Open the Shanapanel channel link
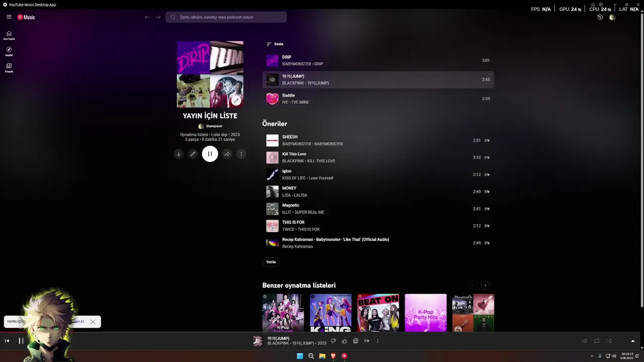644x362 pixels. pos(214,126)
